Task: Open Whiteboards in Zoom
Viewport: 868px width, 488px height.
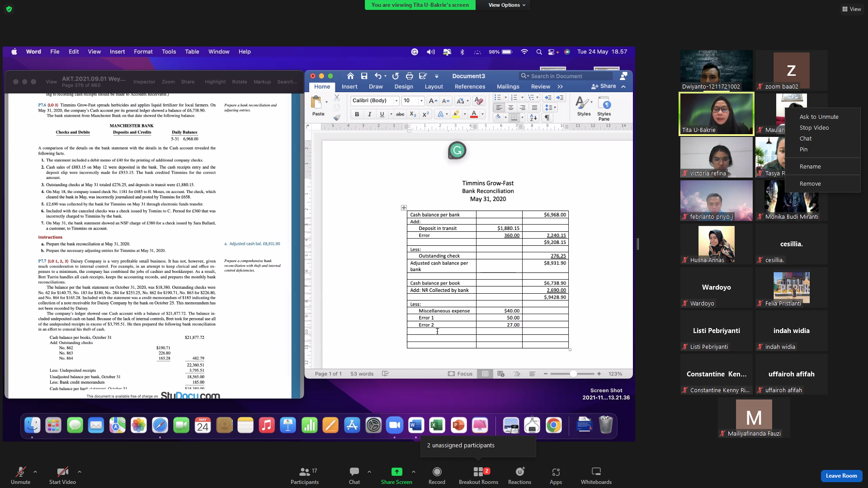Action: coord(596,475)
